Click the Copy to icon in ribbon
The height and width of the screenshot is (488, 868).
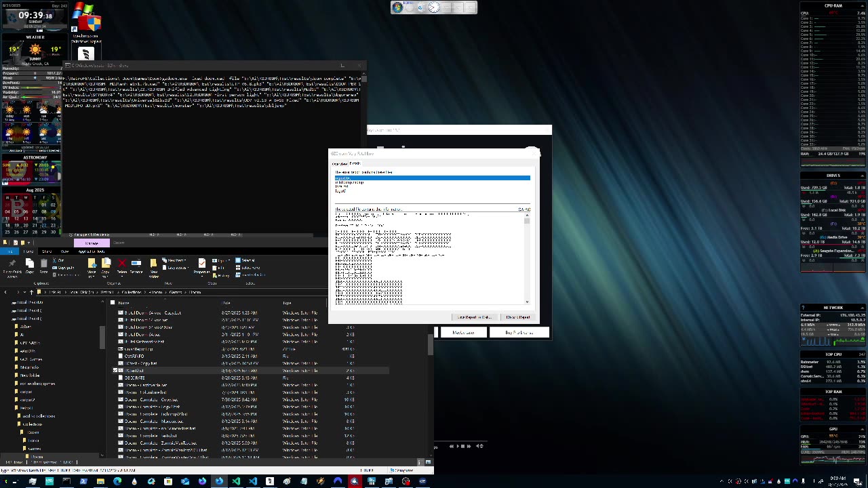point(106,266)
